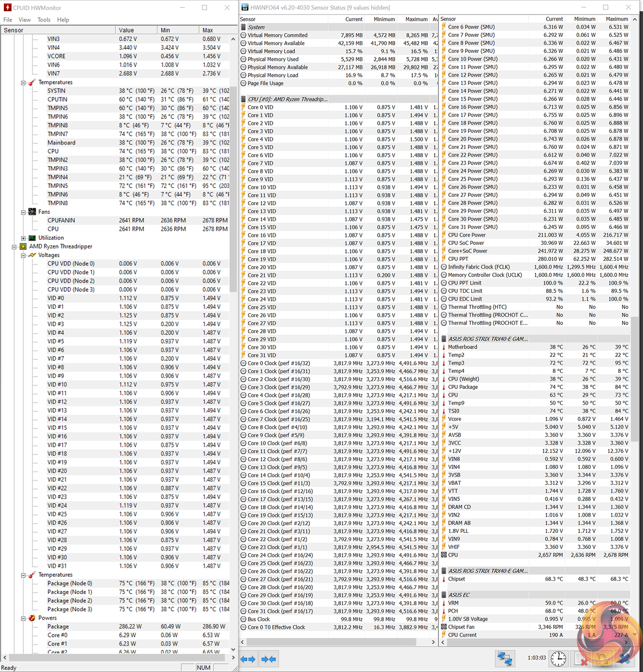This screenshot has height=672, width=643.
Task: Click the HWMonitor vertical scrollbar up arrow
Action: pos(233,39)
